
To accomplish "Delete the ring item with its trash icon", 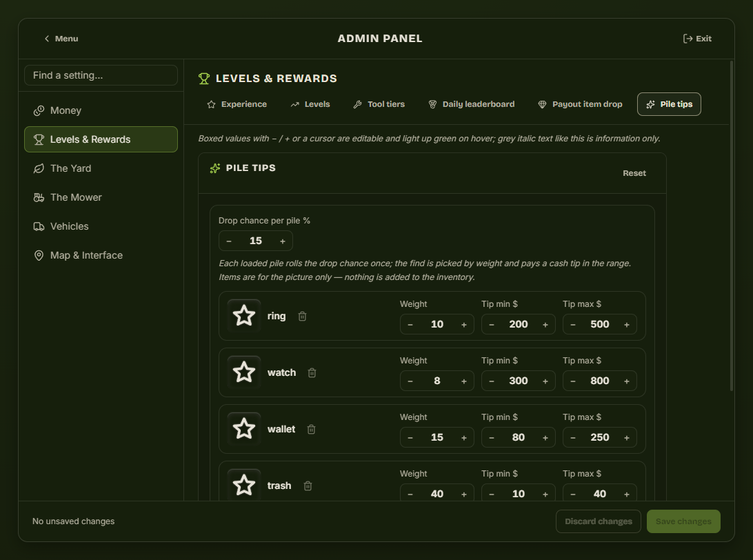I will click(x=302, y=316).
